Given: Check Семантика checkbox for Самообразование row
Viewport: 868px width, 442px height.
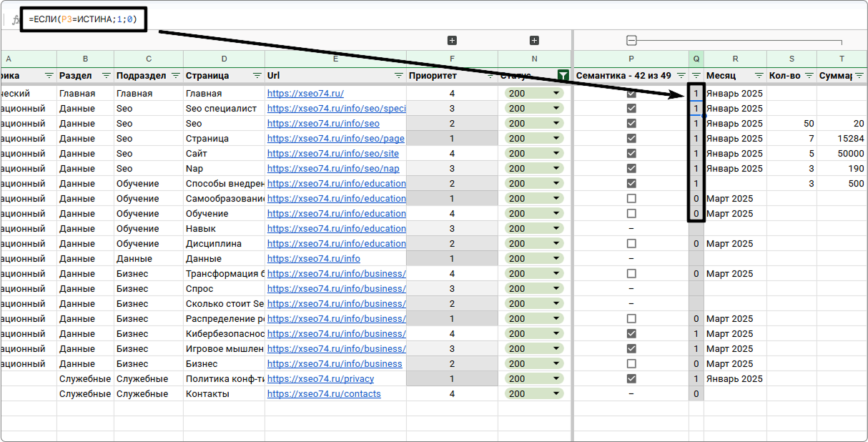Looking at the screenshot, I should click(631, 198).
